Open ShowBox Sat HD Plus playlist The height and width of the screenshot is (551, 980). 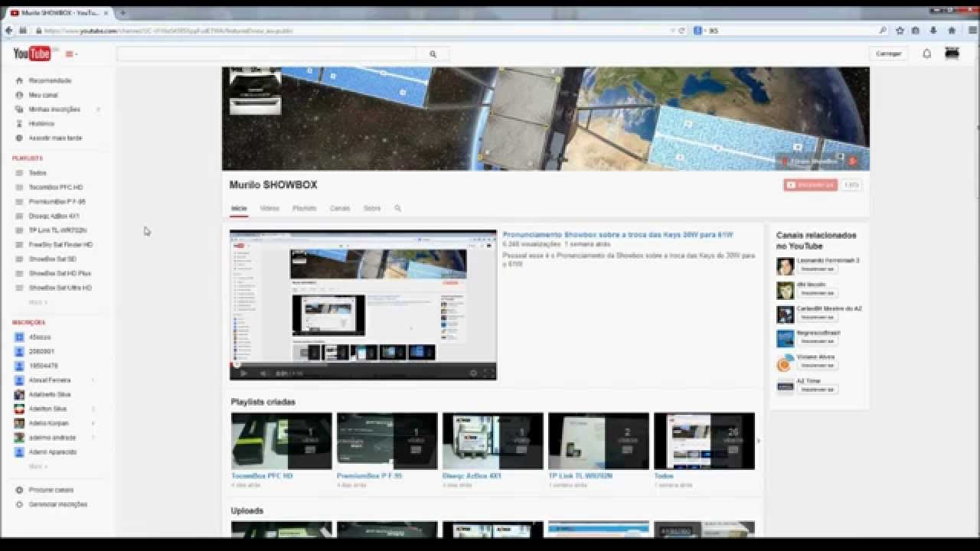coord(60,273)
